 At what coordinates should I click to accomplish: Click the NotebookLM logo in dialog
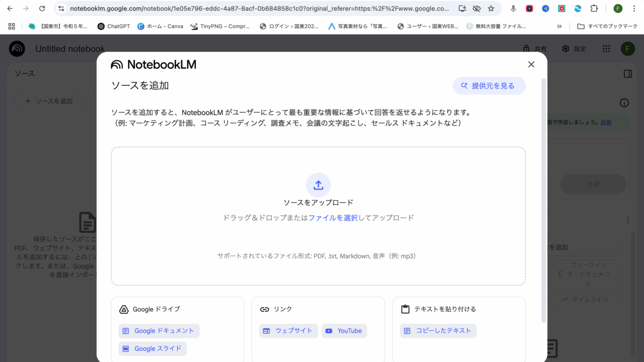[x=153, y=64]
